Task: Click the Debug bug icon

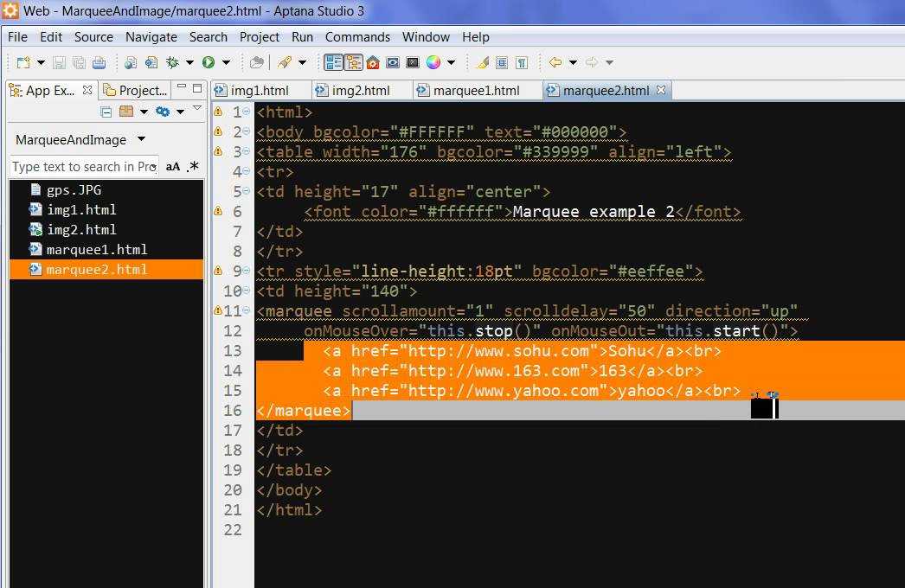Action: tap(172, 62)
